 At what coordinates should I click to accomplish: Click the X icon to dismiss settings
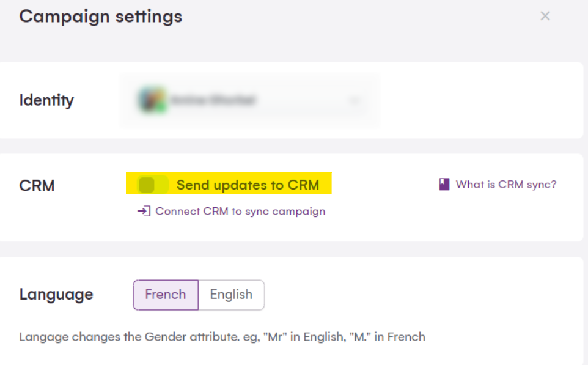point(545,17)
